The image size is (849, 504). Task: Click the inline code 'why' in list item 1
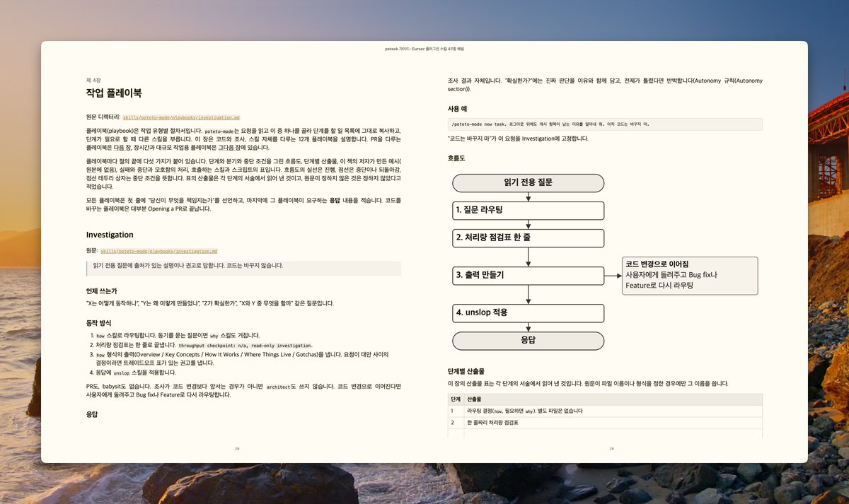click(x=214, y=336)
